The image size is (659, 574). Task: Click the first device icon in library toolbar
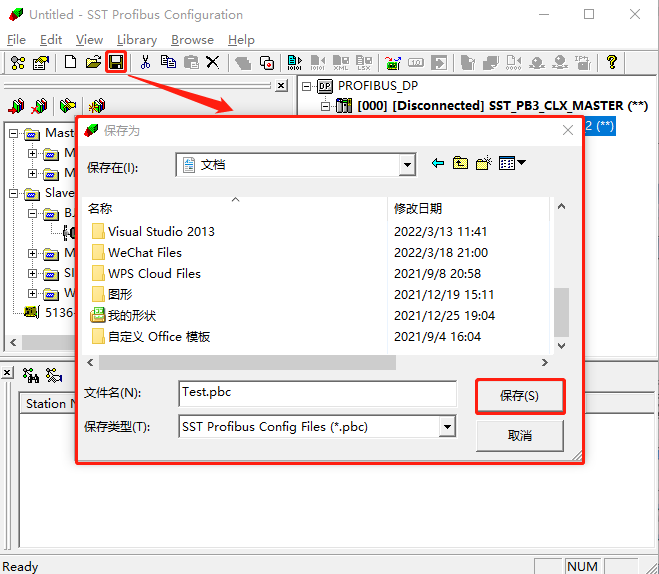16,106
